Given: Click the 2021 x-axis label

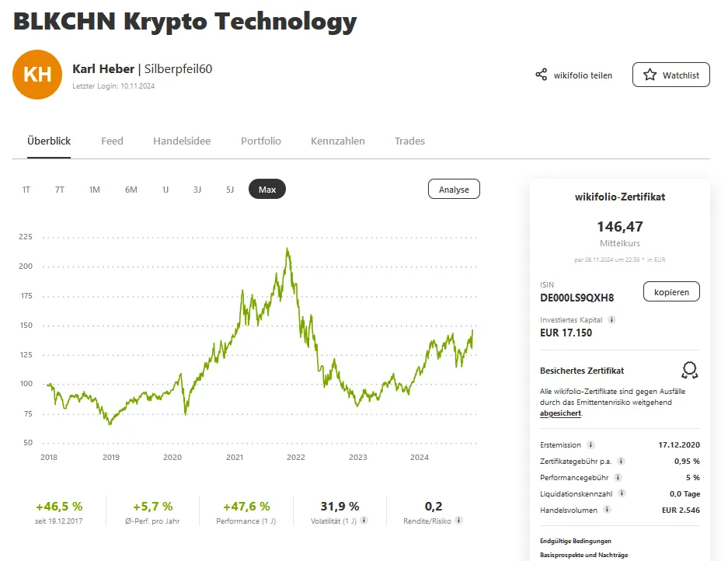Looking at the screenshot, I should coord(235,458).
